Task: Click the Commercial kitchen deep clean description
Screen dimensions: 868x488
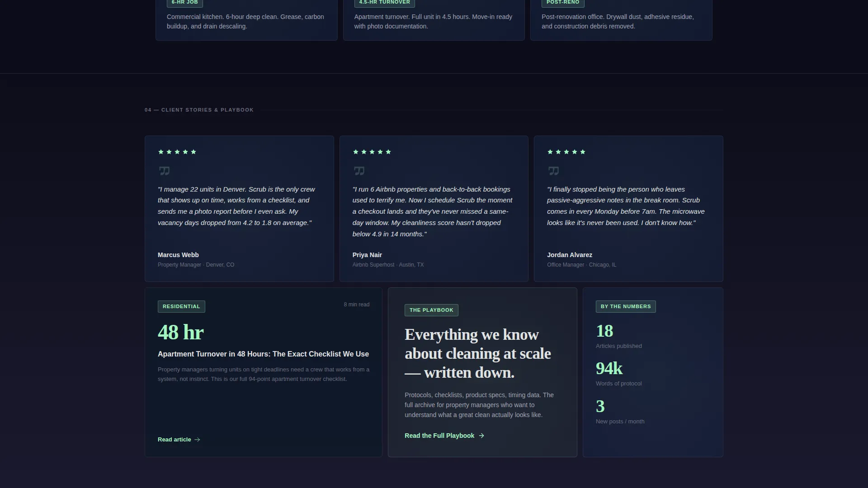Action: click(245, 21)
